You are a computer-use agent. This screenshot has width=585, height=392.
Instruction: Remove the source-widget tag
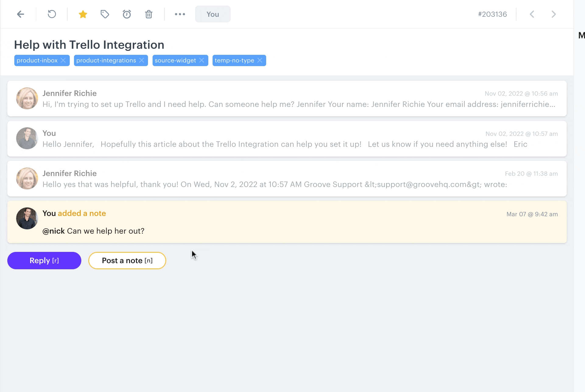tap(202, 60)
